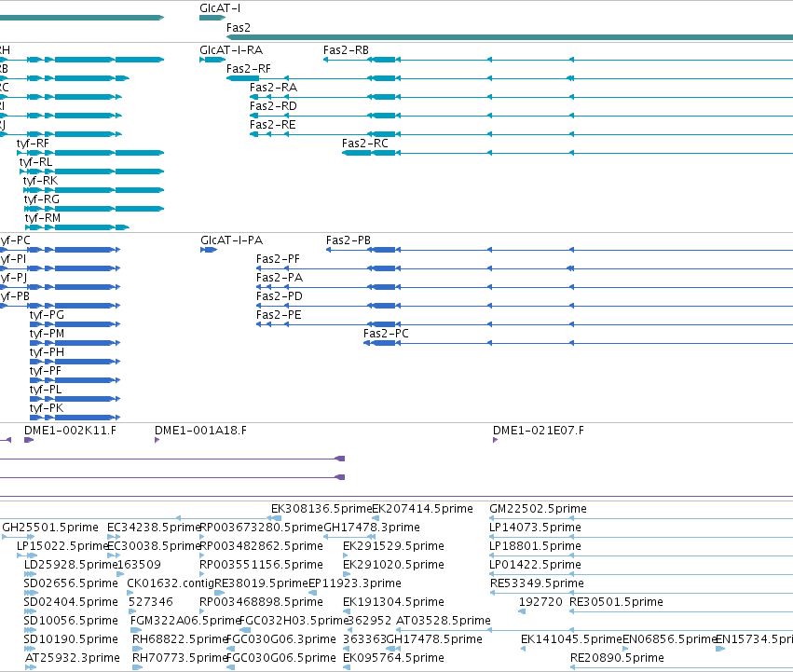The height and width of the screenshot is (672, 793).
Task: Click the RE20890.5prime EST label
Action: point(617,658)
